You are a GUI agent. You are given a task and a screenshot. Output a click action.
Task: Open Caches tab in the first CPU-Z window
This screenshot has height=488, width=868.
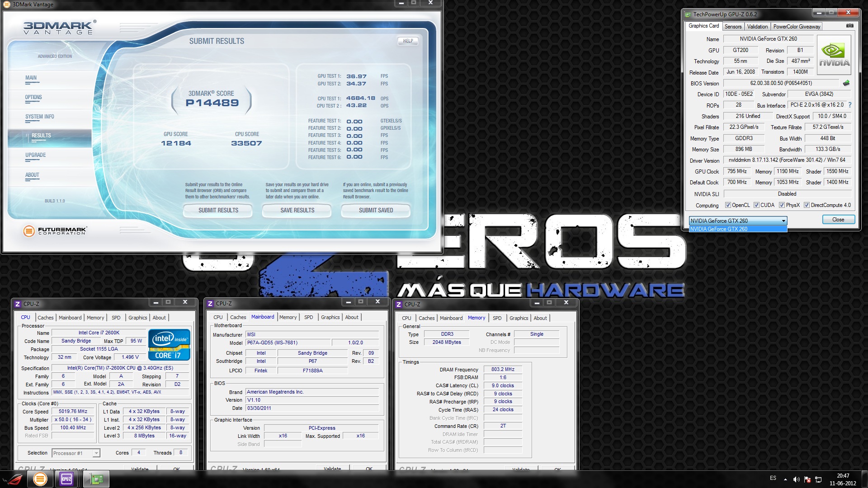[x=46, y=318]
